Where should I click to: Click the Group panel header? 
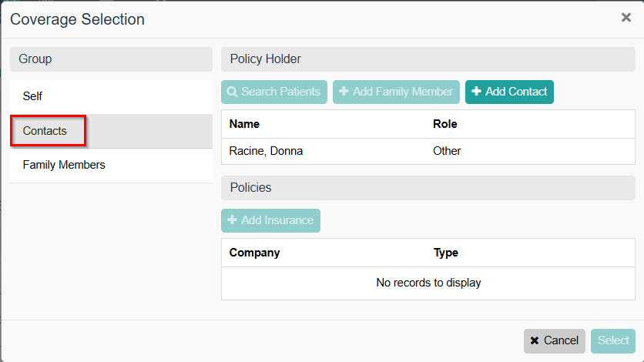coord(111,59)
